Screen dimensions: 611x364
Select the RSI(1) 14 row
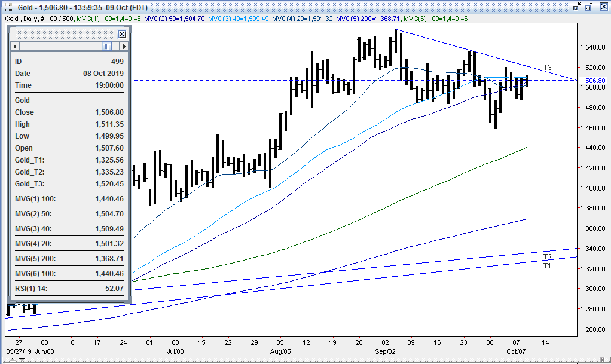[x=69, y=289]
